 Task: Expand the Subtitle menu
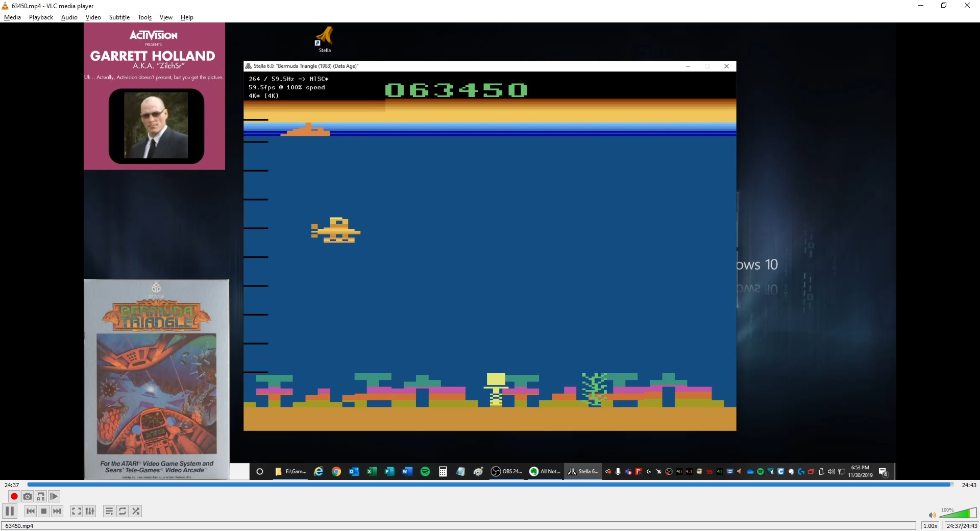119,17
